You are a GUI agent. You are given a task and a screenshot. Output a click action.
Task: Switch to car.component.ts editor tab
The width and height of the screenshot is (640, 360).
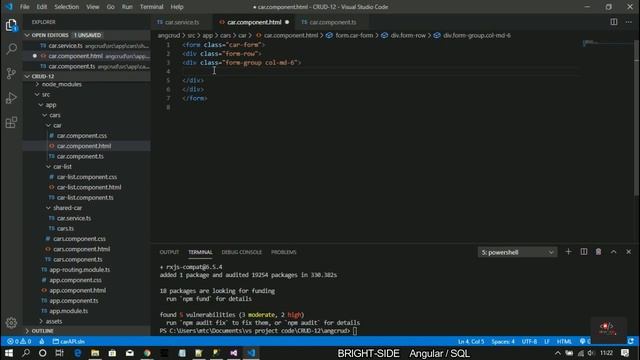coord(333,22)
